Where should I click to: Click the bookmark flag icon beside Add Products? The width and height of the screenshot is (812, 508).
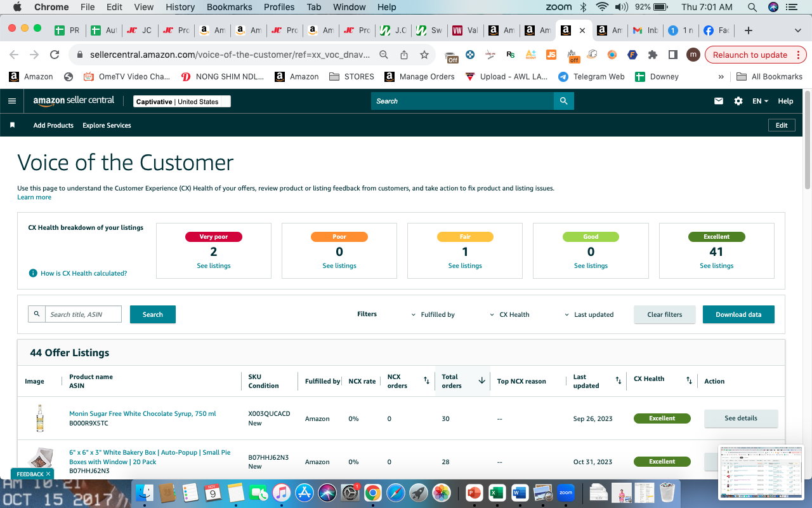(12, 125)
